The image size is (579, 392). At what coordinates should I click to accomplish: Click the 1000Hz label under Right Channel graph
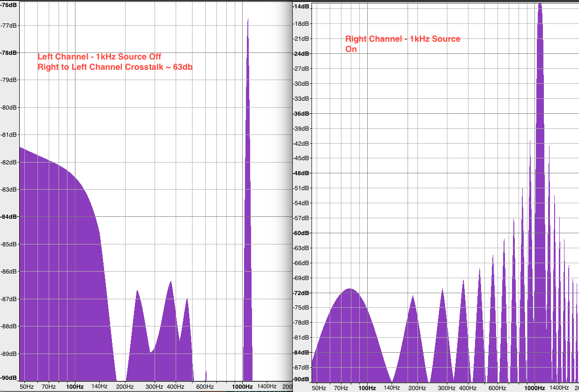pos(534,388)
